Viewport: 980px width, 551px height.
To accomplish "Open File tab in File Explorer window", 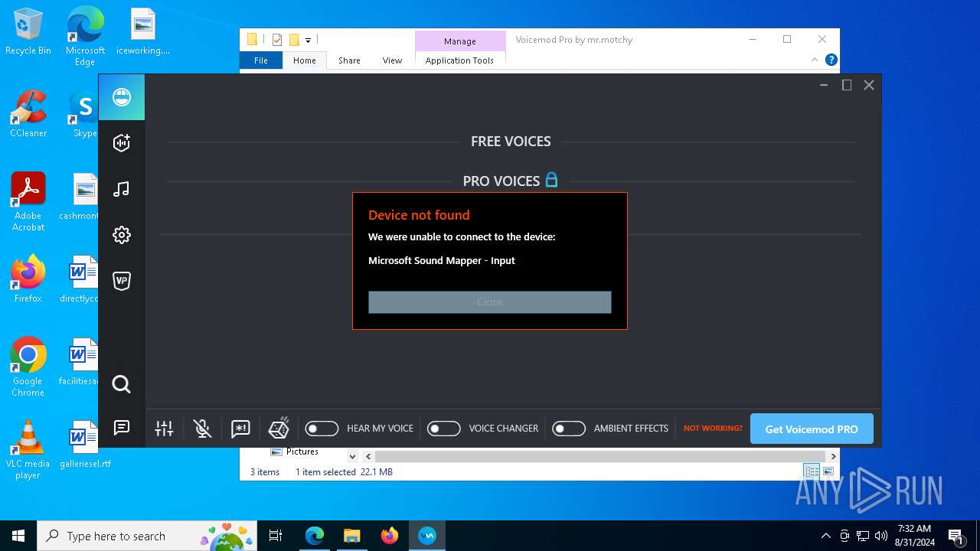I will coord(261,60).
